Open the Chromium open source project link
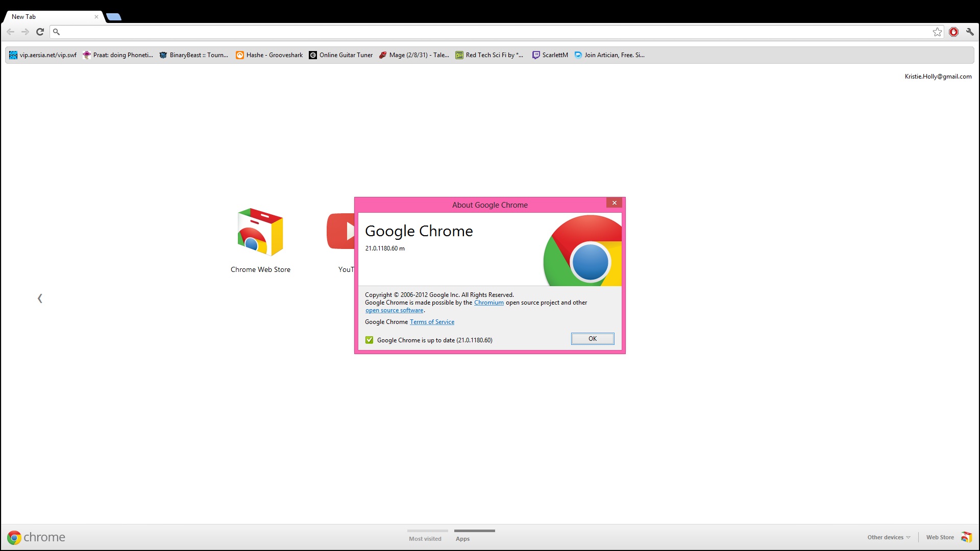This screenshot has width=980, height=551. click(488, 302)
